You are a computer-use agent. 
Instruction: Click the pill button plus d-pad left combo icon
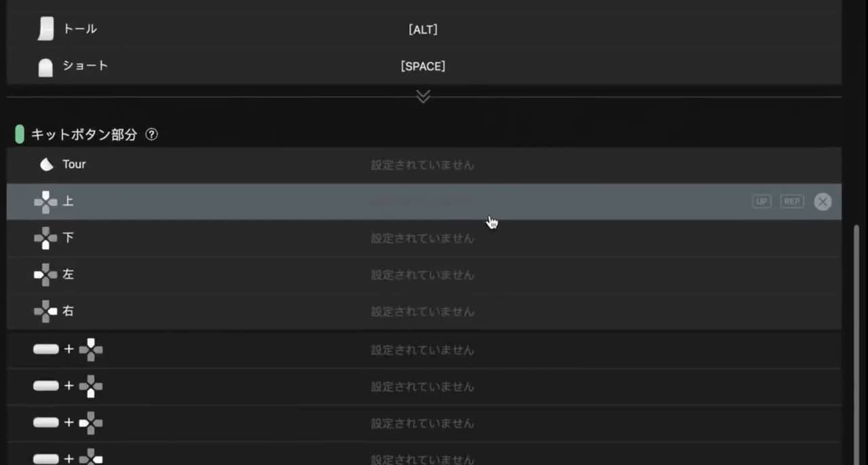coord(68,423)
